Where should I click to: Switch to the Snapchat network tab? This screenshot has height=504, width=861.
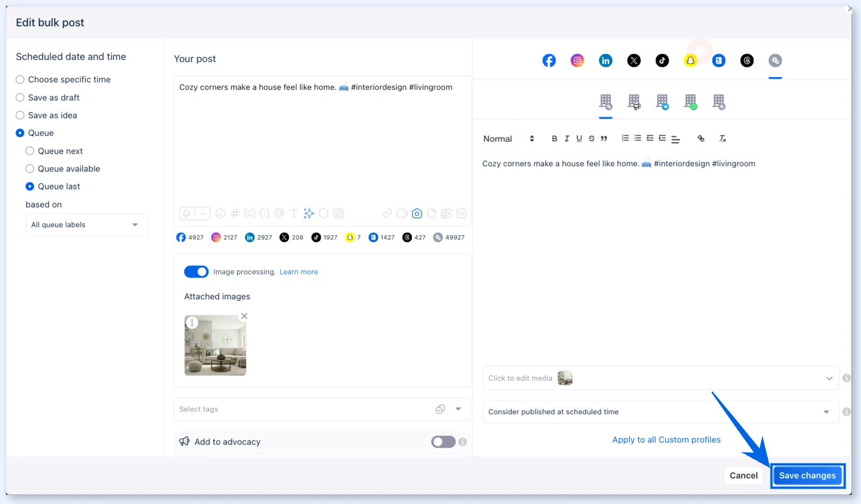691,61
